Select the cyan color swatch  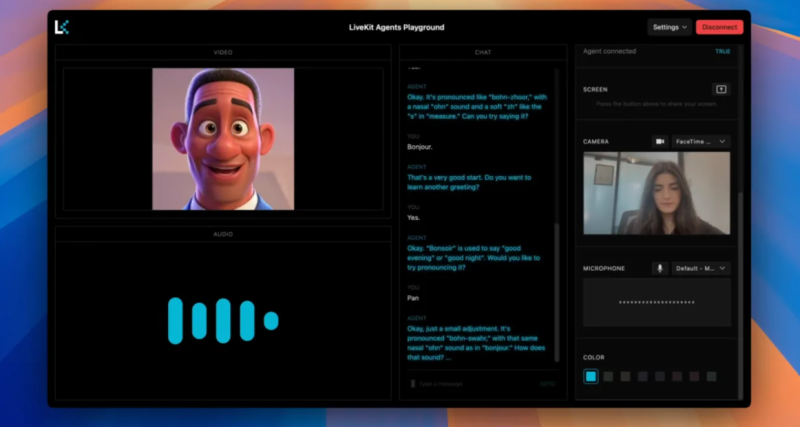click(x=591, y=376)
